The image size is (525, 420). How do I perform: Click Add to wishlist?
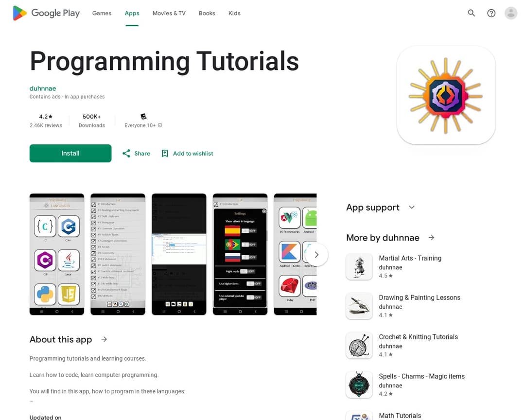pos(193,154)
